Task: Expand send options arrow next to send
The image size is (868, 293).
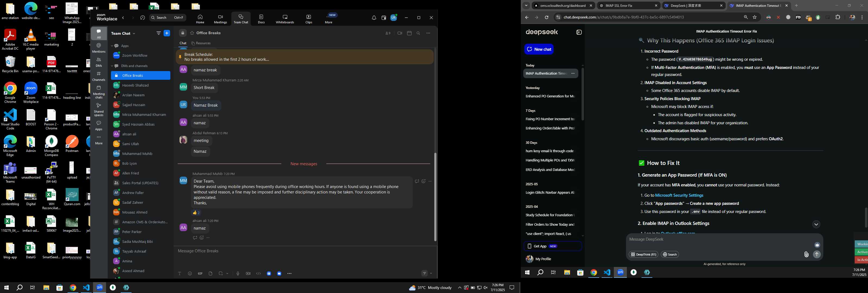Action: 431,273
